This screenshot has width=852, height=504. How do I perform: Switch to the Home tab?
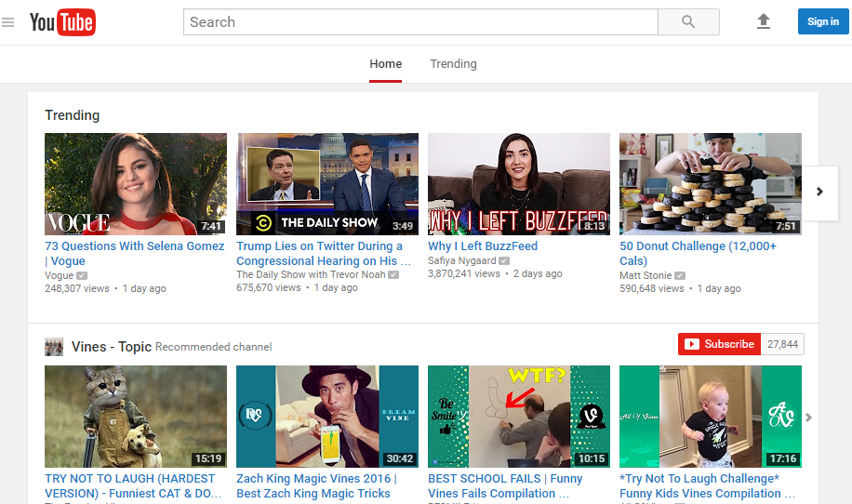[385, 64]
